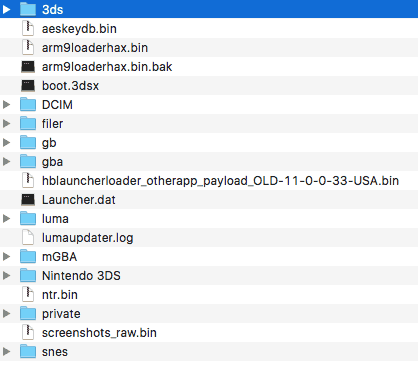Viewport: 418px width, 365px height.
Task: Expand the snes folder disclosure arrow
Action: click(x=6, y=352)
